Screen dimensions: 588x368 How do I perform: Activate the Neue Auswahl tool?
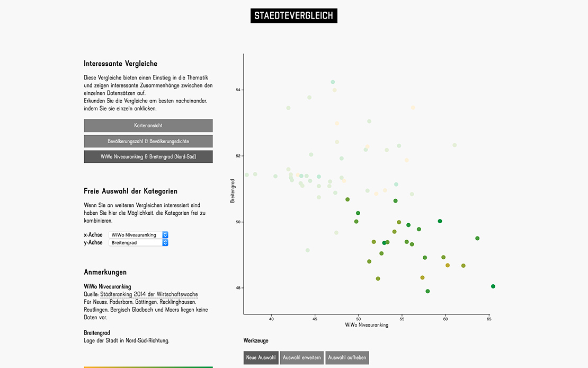pos(261,358)
